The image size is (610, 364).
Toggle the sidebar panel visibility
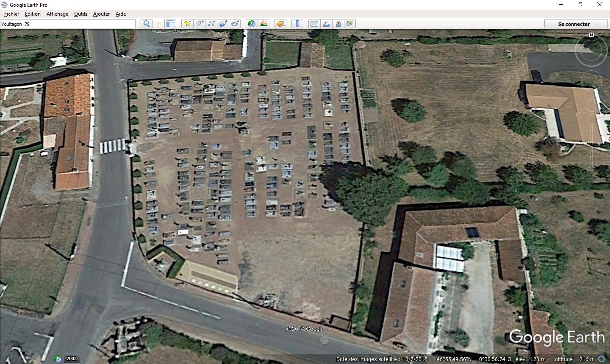point(170,24)
